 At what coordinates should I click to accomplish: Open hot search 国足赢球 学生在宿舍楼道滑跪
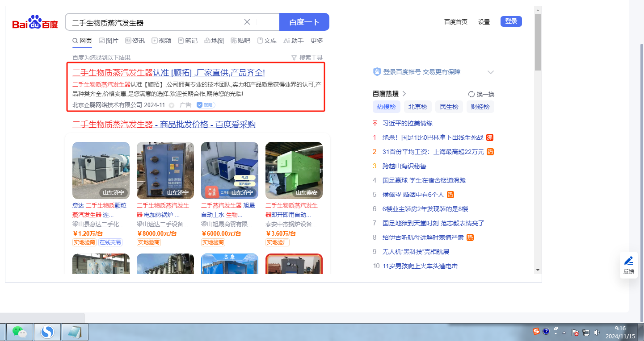click(x=424, y=180)
